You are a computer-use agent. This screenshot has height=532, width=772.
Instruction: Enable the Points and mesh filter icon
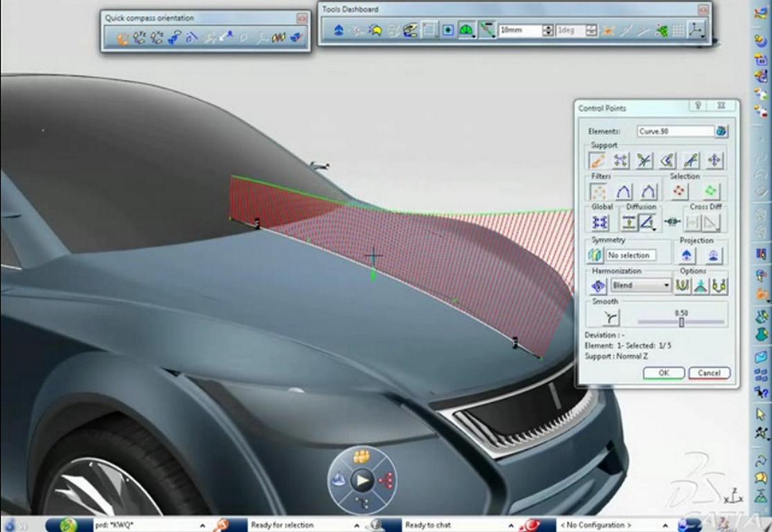click(649, 191)
